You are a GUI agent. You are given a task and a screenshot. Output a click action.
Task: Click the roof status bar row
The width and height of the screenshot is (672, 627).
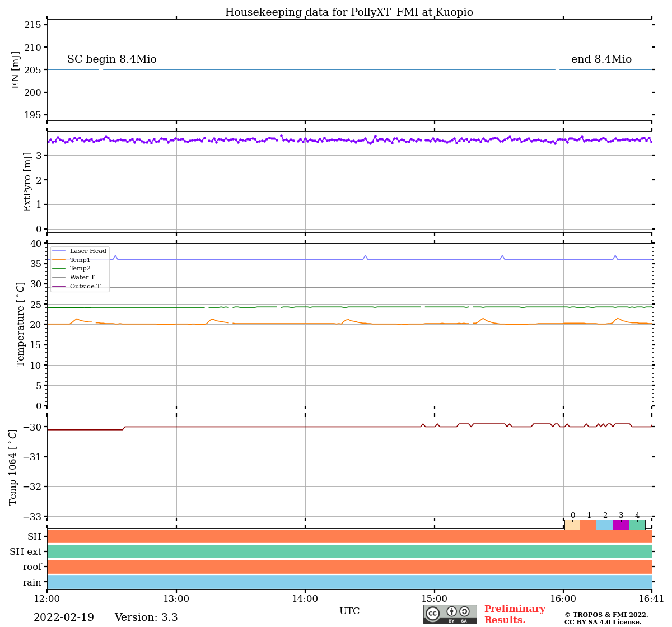coord(349,567)
